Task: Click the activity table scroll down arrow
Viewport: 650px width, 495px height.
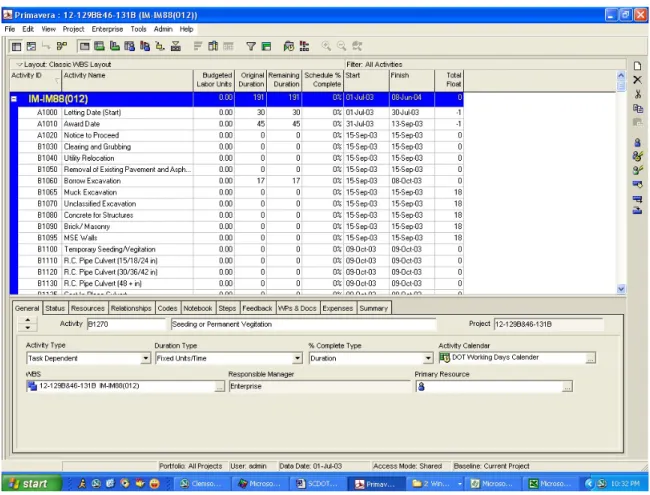Action: click(621, 289)
